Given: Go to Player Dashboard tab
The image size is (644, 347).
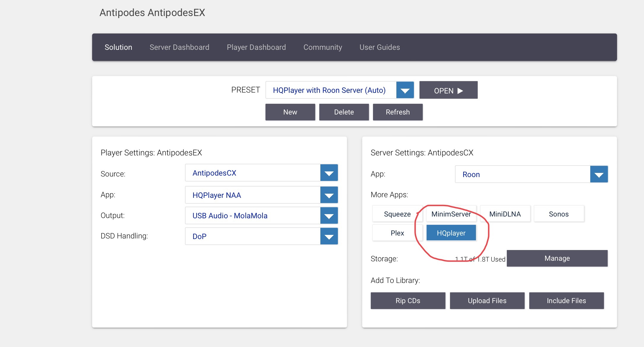Looking at the screenshot, I should pos(256,47).
